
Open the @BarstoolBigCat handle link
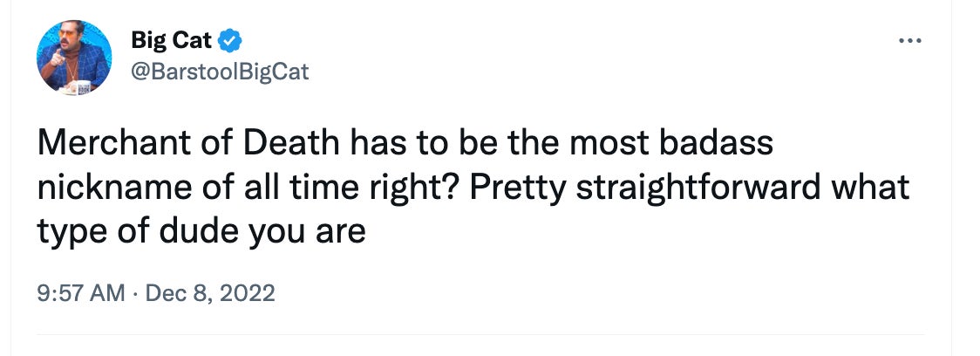point(219,71)
